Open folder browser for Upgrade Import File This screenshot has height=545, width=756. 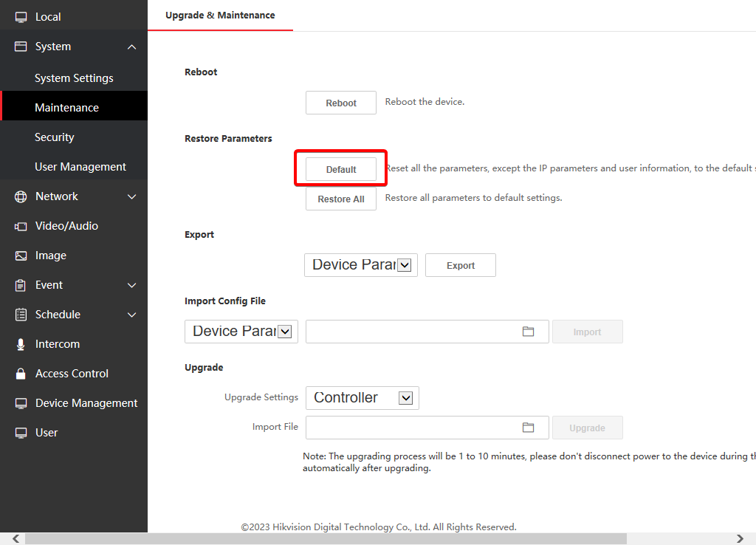click(x=528, y=427)
